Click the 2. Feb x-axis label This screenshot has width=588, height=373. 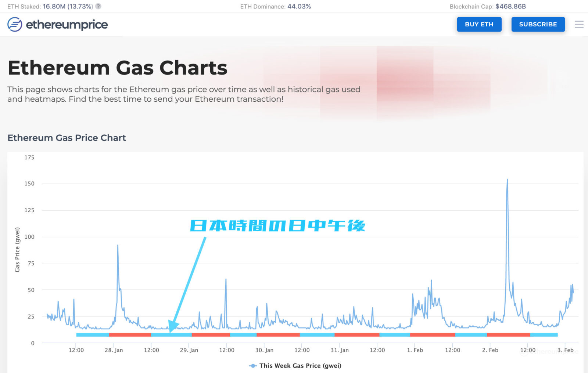tap(490, 350)
